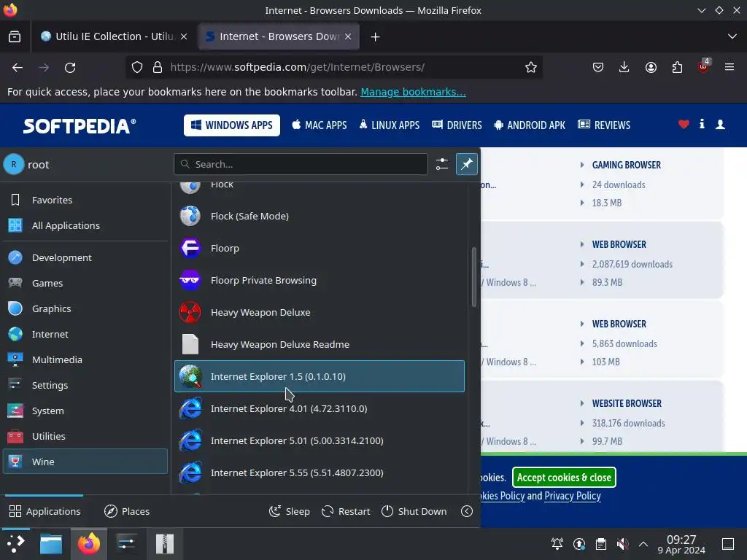Open launcher configure sliders icon
Viewport: 747px width, 560px height.
(441, 164)
